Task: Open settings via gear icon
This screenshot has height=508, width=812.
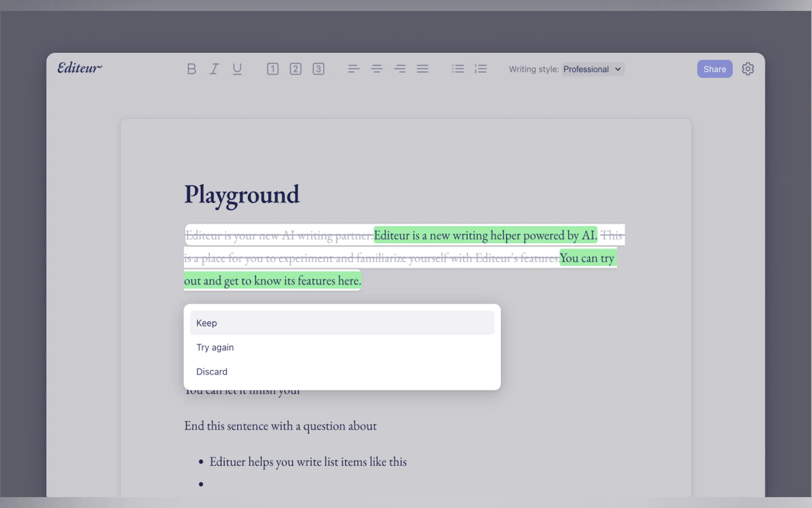Action: click(x=747, y=69)
